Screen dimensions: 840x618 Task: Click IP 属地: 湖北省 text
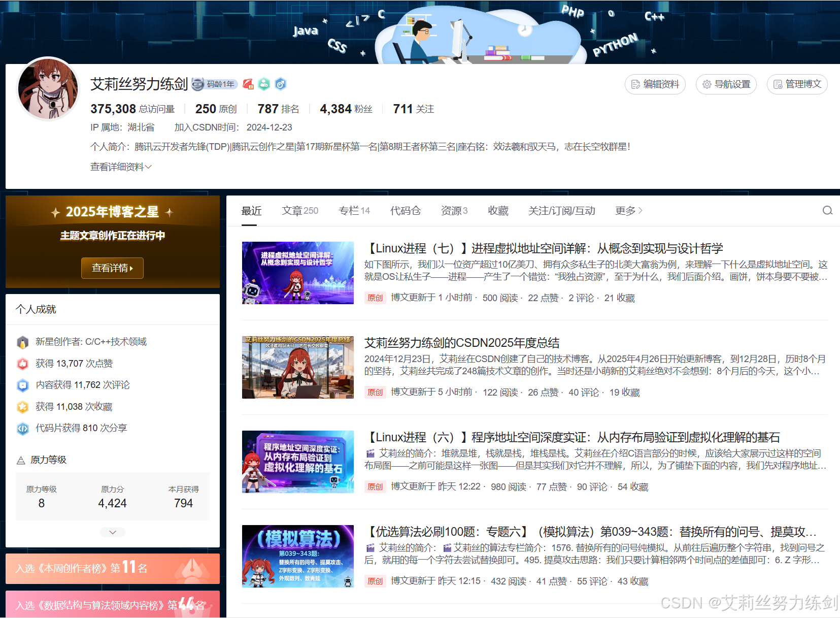click(x=122, y=127)
